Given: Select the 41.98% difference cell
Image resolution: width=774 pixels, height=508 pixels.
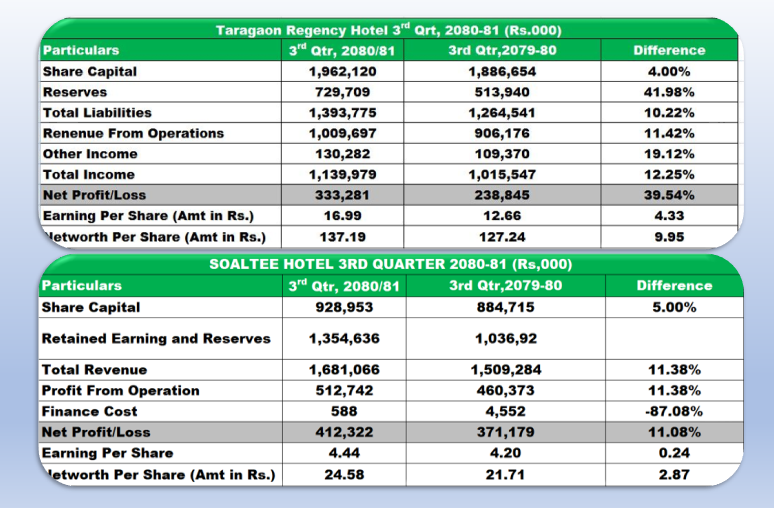Looking at the screenshot, I should [669, 92].
